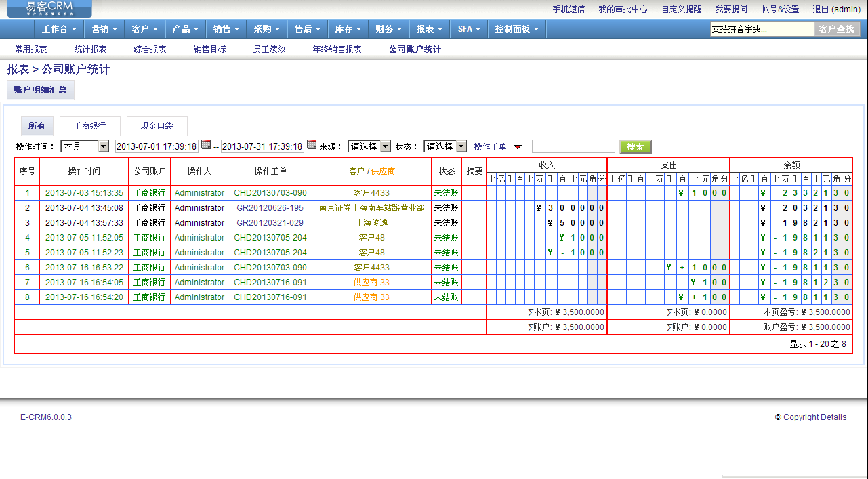868x479 pixels.
Task: Go to 年终销售报表 submenu
Action: pos(337,49)
